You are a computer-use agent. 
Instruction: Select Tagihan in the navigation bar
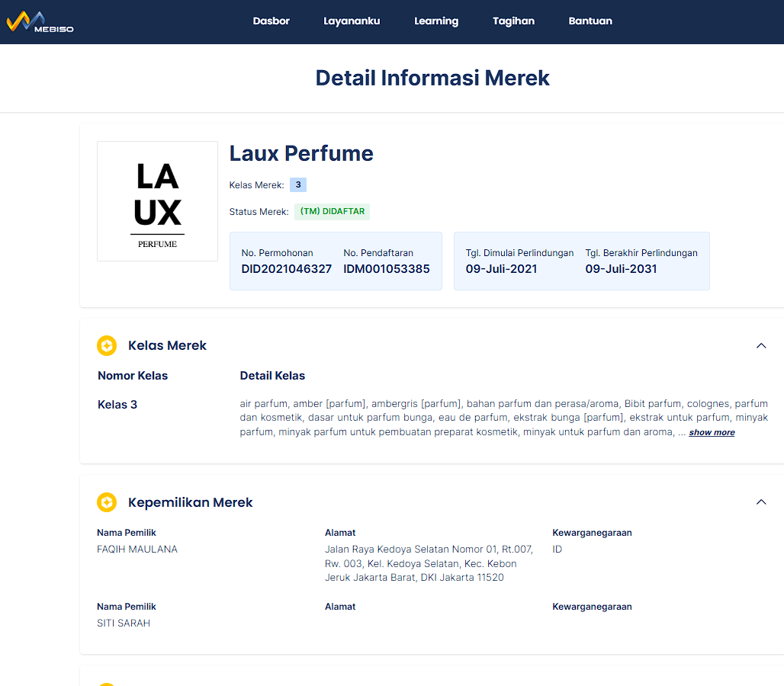pyautogui.click(x=513, y=21)
